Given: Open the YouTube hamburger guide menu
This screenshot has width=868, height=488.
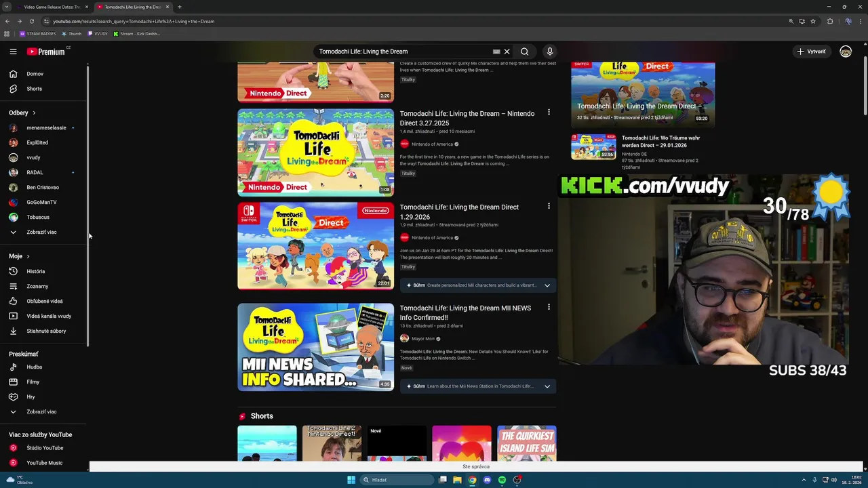Looking at the screenshot, I should [13, 52].
